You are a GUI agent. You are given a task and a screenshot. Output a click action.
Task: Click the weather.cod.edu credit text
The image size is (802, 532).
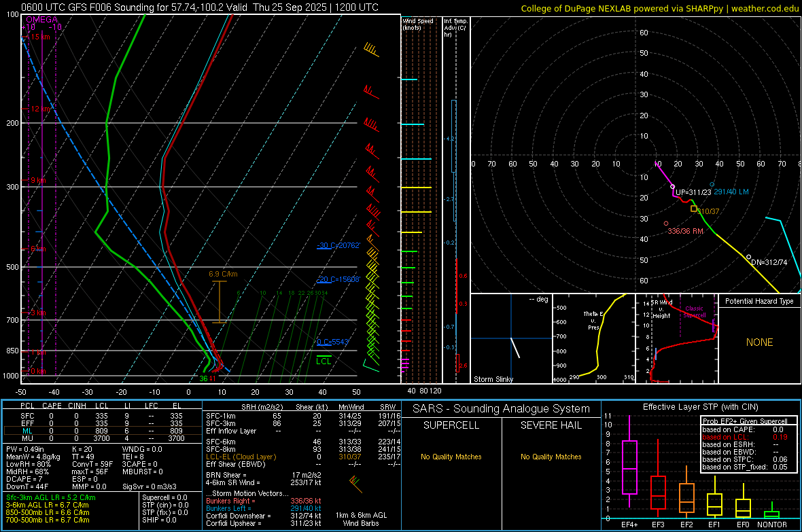tap(660, 8)
